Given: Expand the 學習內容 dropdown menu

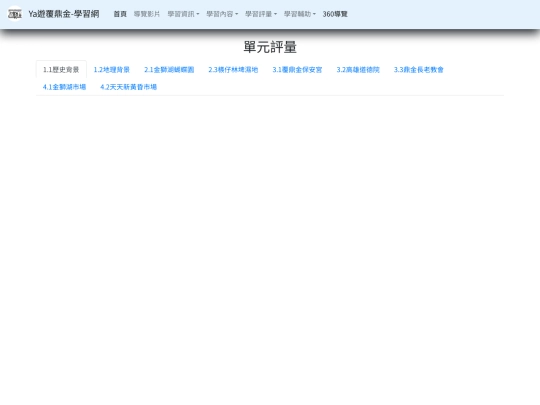Looking at the screenshot, I should coord(222,14).
